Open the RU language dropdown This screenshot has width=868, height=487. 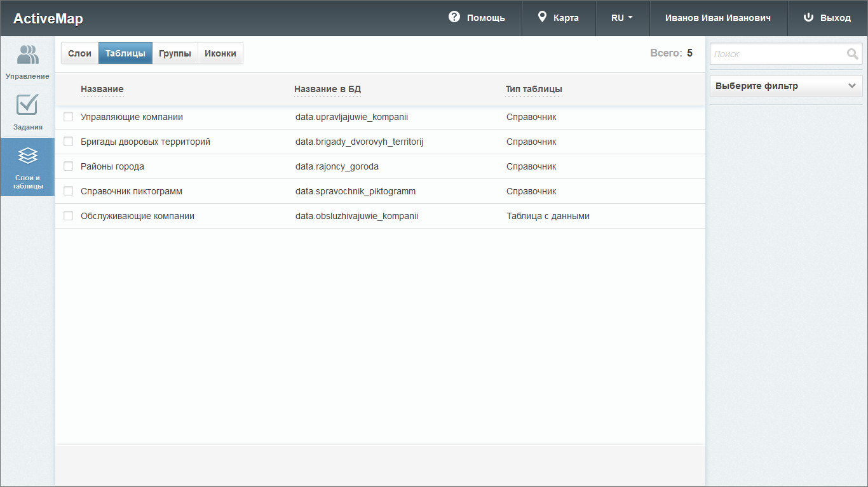621,18
